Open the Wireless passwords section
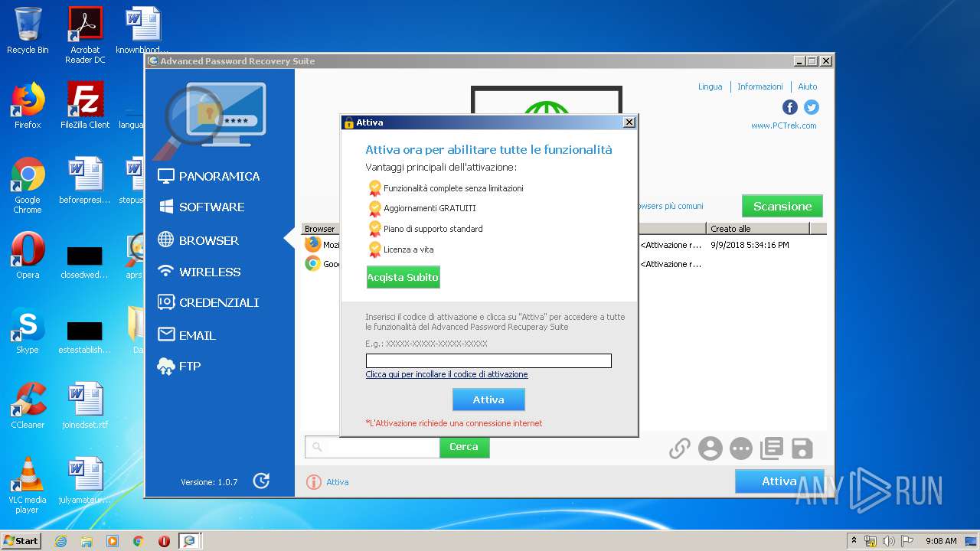Image resolution: width=980 pixels, height=551 pixels. tap(198, 272)
